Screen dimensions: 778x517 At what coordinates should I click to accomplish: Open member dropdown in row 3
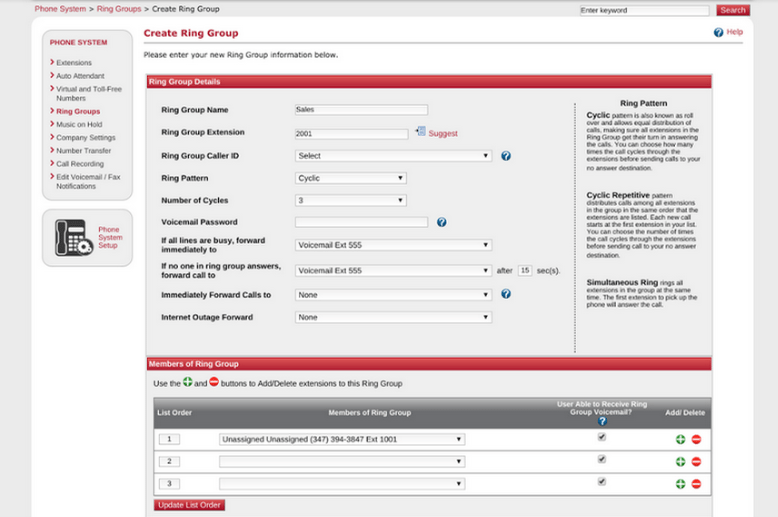(x=342, y=484)
